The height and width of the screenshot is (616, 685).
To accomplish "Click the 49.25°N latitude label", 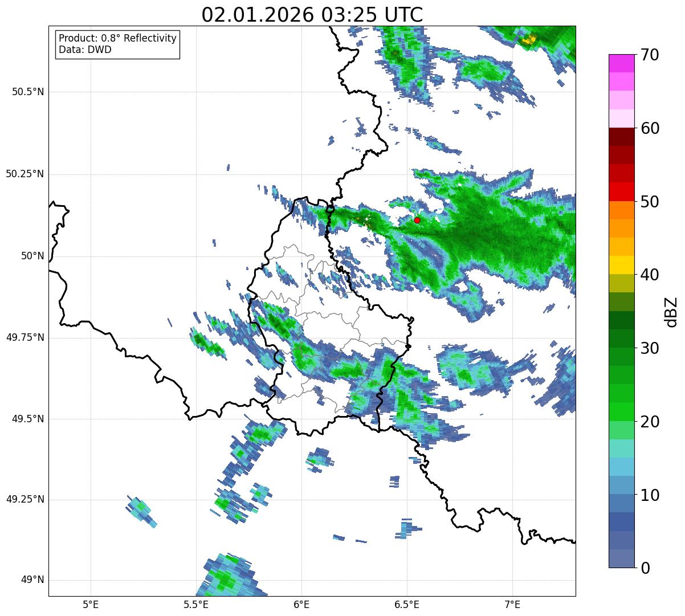I will click(x=25, y=500).
